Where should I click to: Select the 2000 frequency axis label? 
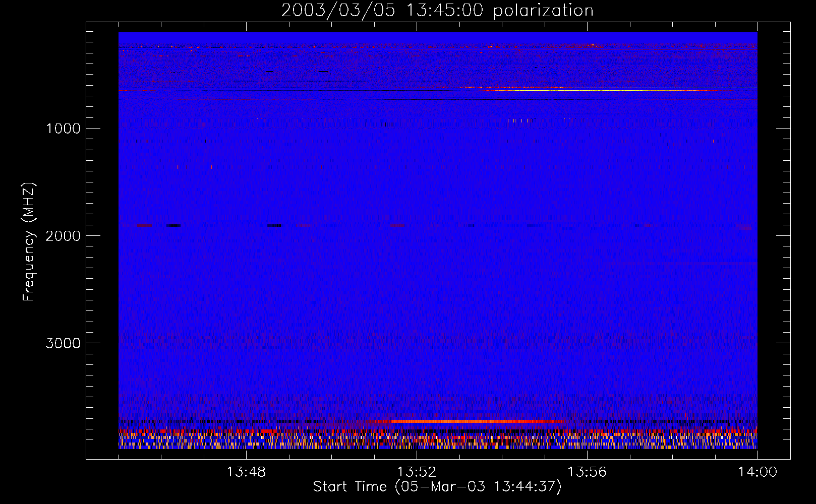pos(63,236)
